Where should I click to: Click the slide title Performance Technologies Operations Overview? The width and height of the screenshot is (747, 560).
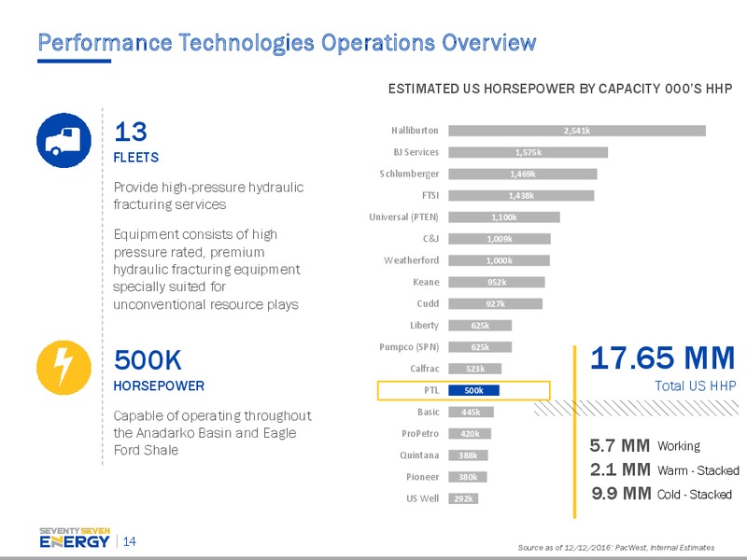(287, 43)
